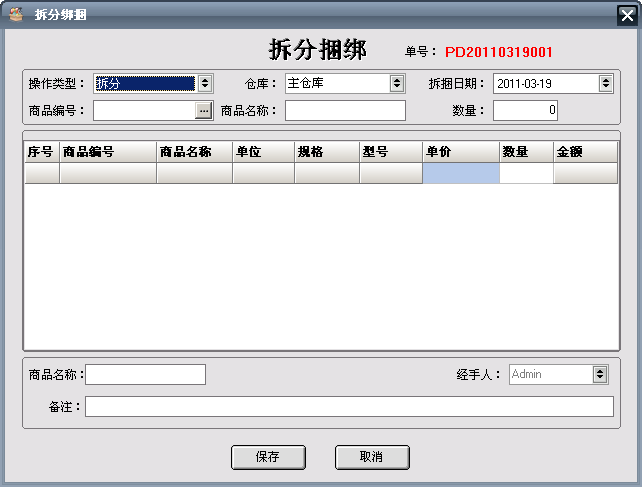Open the 操作类型 dropdown arrow
The height and width of the screenshot is (487, 642).
(205, 84)
